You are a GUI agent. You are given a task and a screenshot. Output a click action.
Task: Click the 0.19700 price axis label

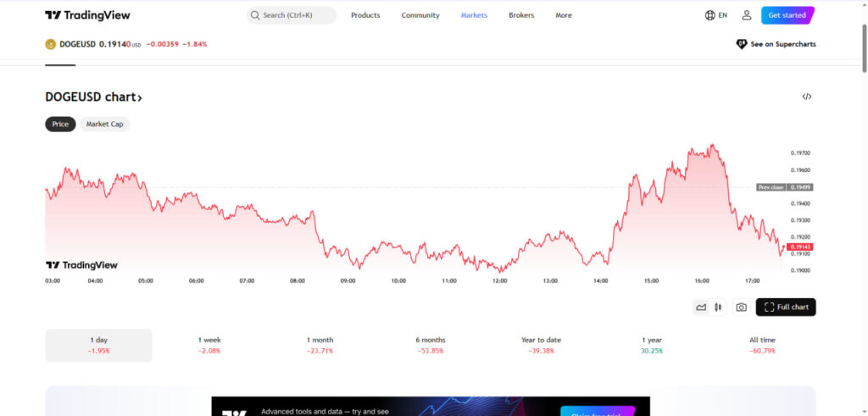pos(800,153)
